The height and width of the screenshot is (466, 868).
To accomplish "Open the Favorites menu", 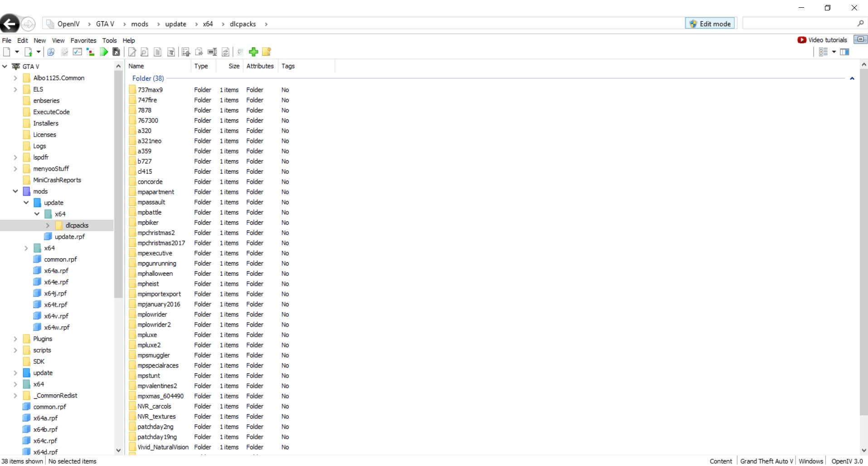I will click(x=83, y=40).
